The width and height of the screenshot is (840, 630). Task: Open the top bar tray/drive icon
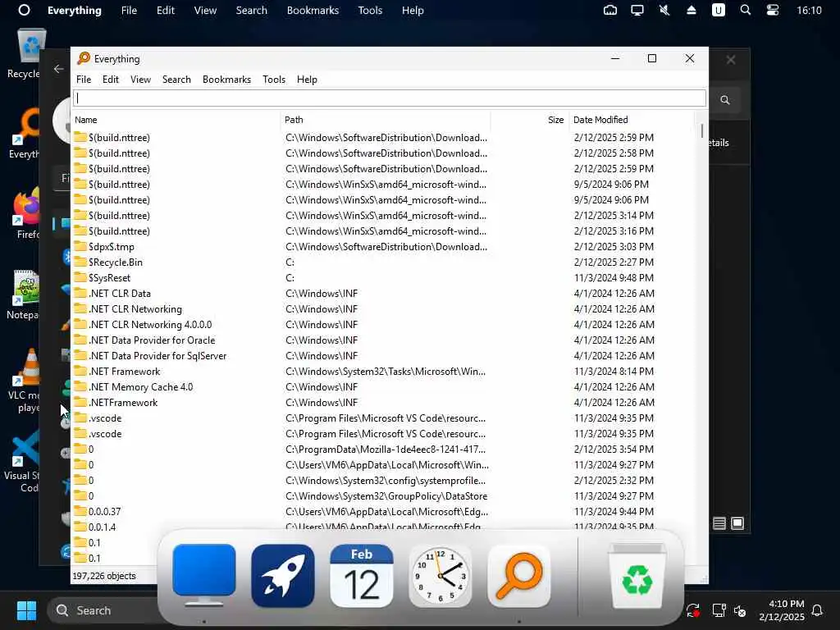[610, 10]
